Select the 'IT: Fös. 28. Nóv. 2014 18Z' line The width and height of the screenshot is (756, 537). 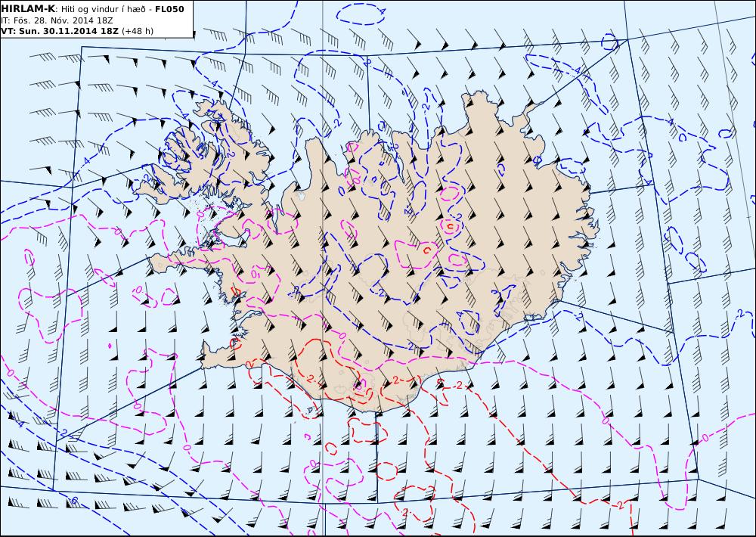57,20
